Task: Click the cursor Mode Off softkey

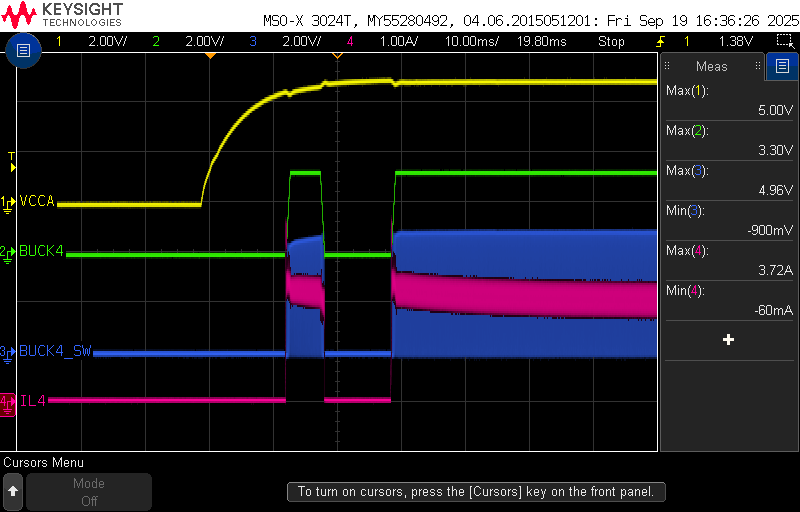Action: pyautogui.click(x=89, y=491)
